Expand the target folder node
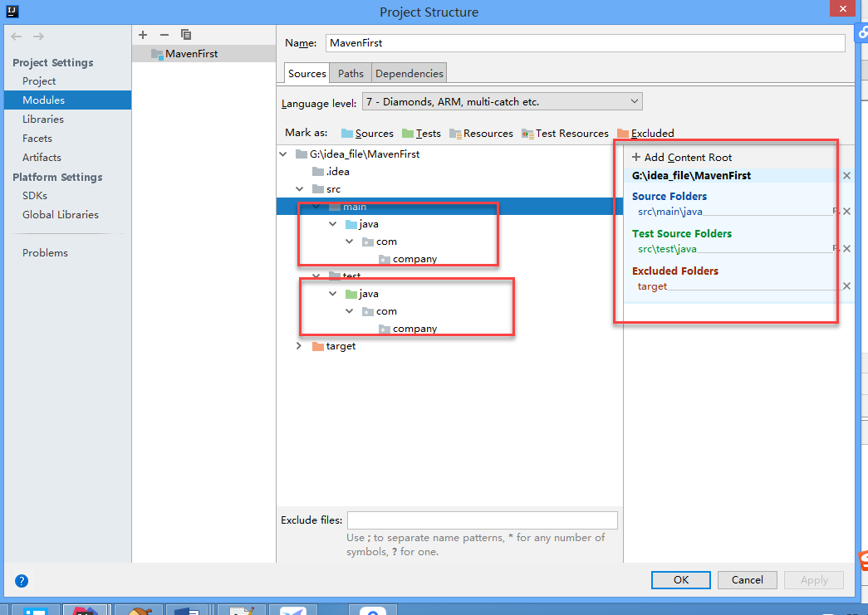This screenshot has height=615, width=868. pyautogui.click(x=300, y=346)
